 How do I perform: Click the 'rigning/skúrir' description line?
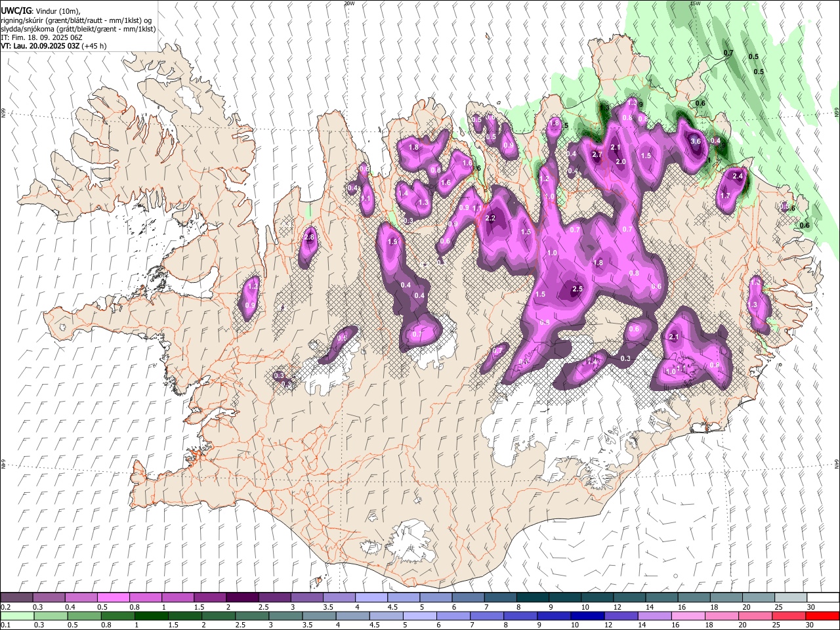coord(76,20)
